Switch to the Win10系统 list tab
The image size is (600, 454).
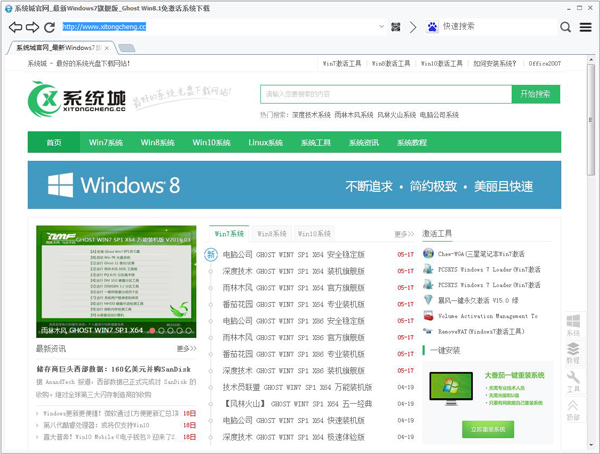314,234
